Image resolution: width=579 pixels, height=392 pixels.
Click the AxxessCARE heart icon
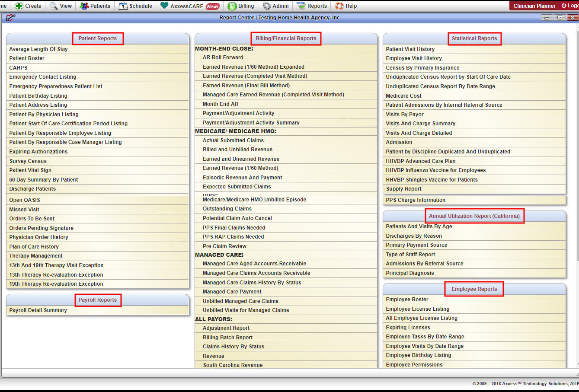(x=164, y=6)
